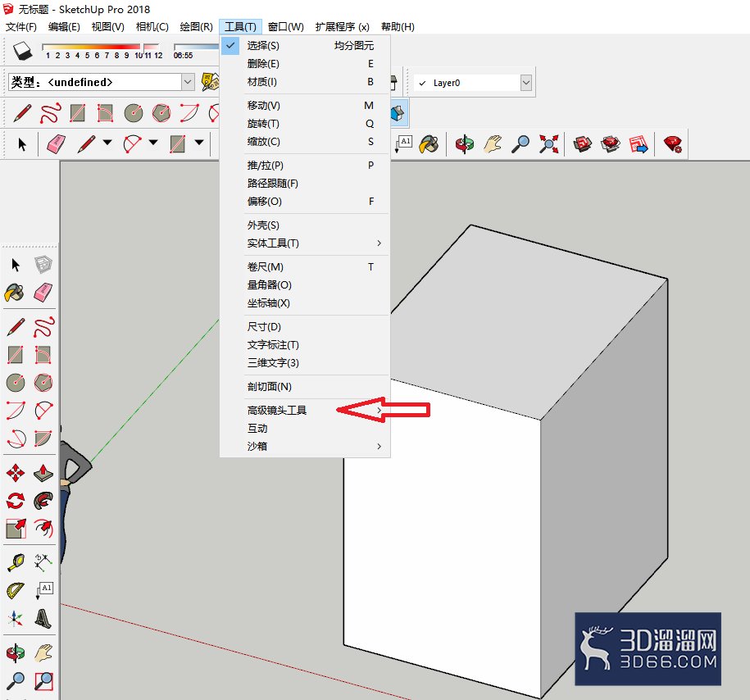Select the Protractor tool in left toolbar
750x700 pixels.
(x=16, y=591)
